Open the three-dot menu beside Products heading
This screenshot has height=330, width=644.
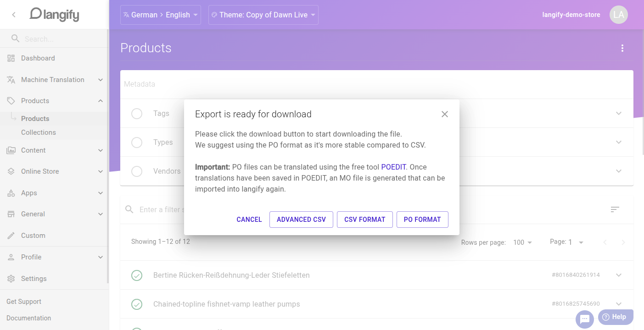[622, 48]
